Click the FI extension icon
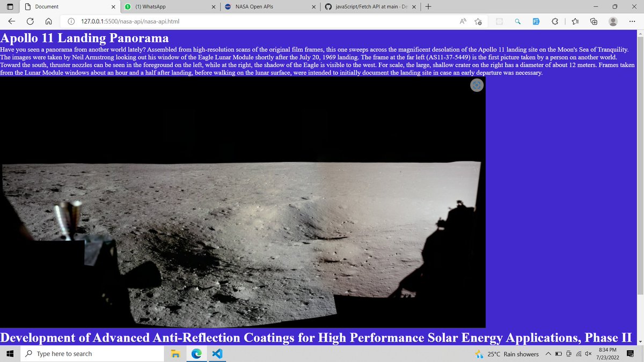Screen dimensions: 644x362 click(536, 21)
